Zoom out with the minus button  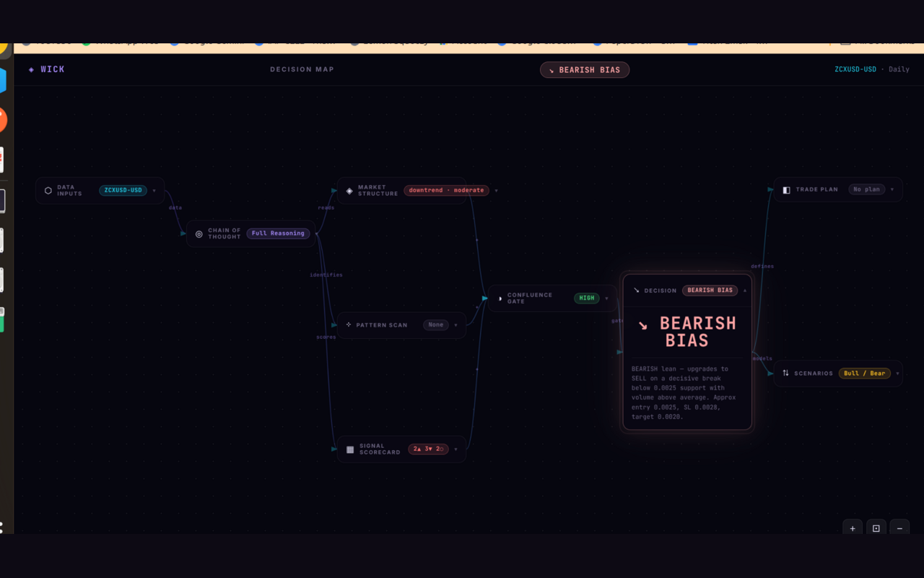click(899, 528)
